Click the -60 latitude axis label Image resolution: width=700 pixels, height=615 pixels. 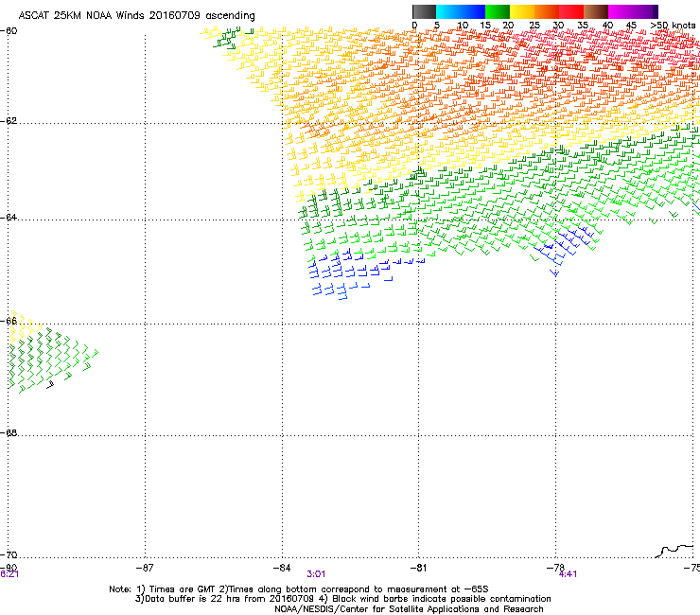click(9, 31)
